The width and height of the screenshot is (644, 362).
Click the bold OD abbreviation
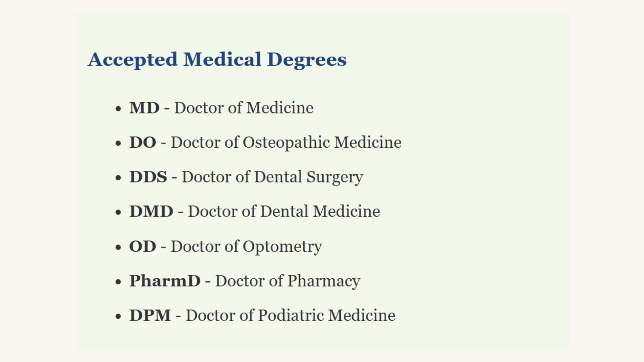[x=143, y=246]
